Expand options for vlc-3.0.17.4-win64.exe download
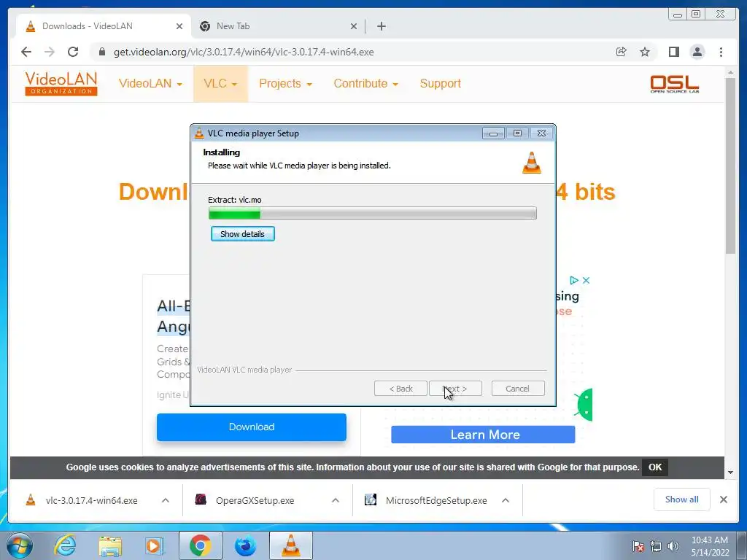 pos(166,500)
